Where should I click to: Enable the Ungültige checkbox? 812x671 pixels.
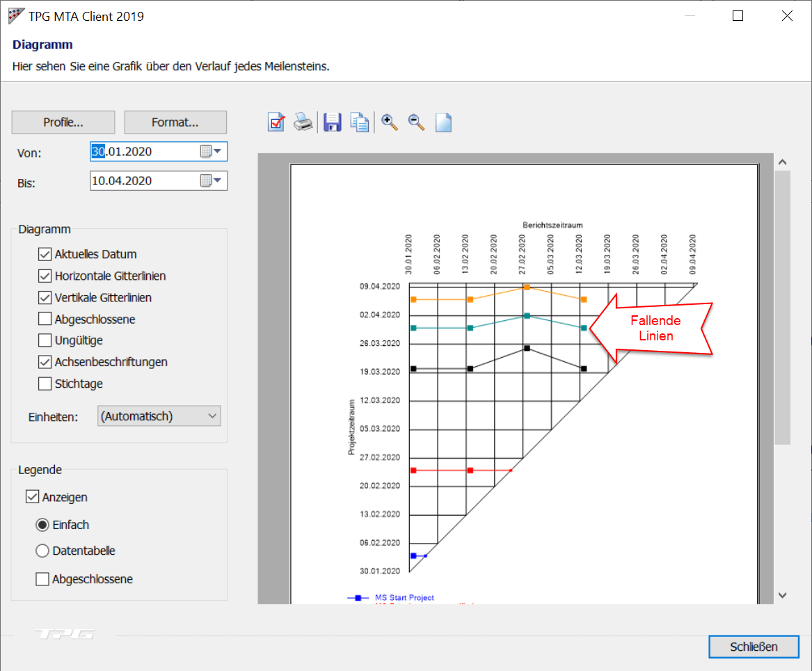click(x=45, y=340)
